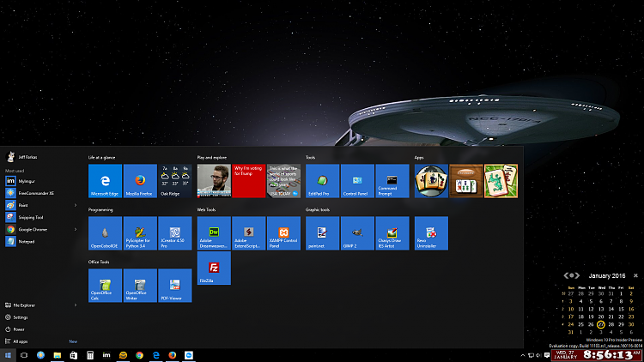This screenshot has width=644, height=362.
Task: Open the news tile with bearded man photo
Action: click(x=214, y=181)
